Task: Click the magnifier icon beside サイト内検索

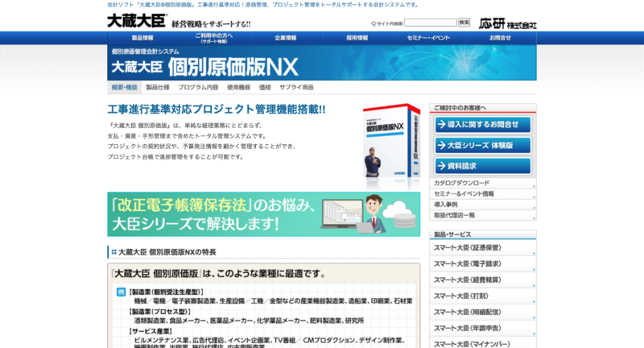Action: [374, 24]
